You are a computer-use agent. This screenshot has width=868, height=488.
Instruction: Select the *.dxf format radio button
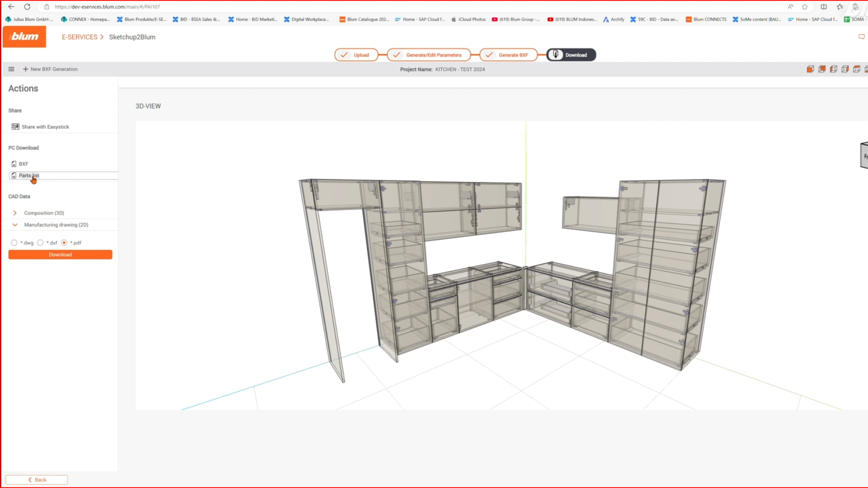40,243
